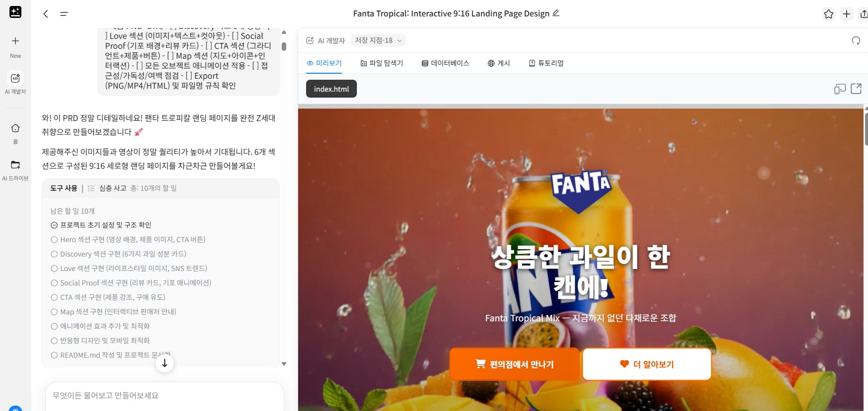Toggle Map 섹션 구현 task circle
This screenshot has height=411, width=868.
pos(54,312)
